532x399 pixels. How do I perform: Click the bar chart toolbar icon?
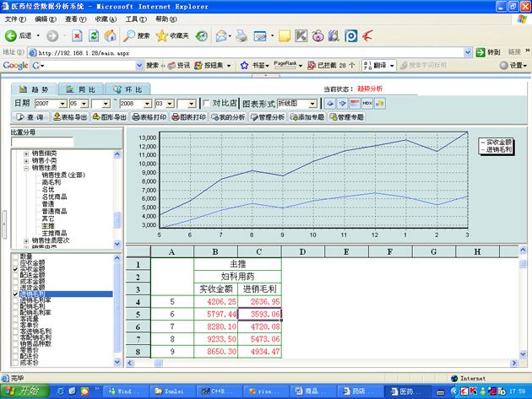(x=380, y=104)
